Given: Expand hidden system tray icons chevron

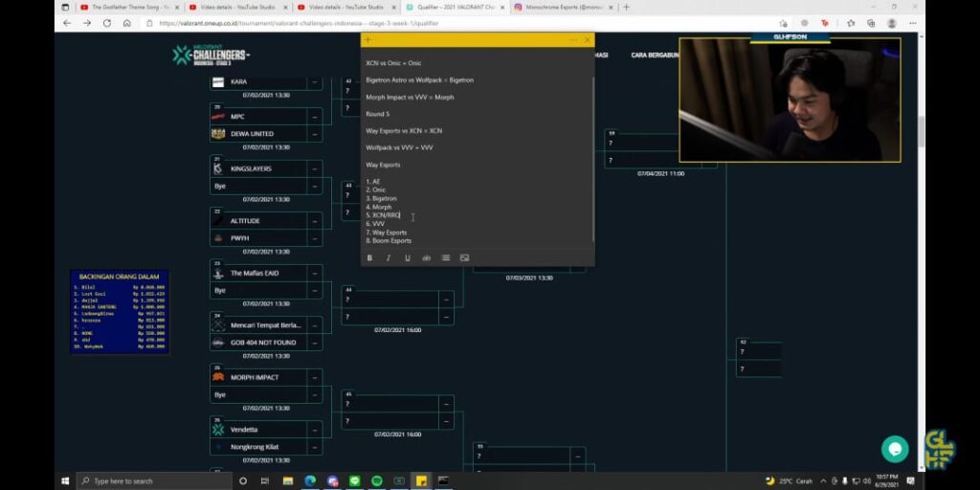Looking at the screenshot, I should tap(822, 481).
